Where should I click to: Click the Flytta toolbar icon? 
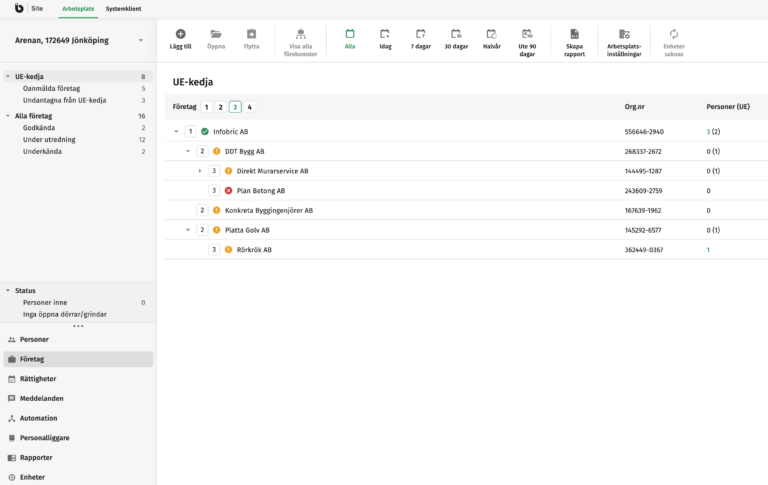point(251,34)
